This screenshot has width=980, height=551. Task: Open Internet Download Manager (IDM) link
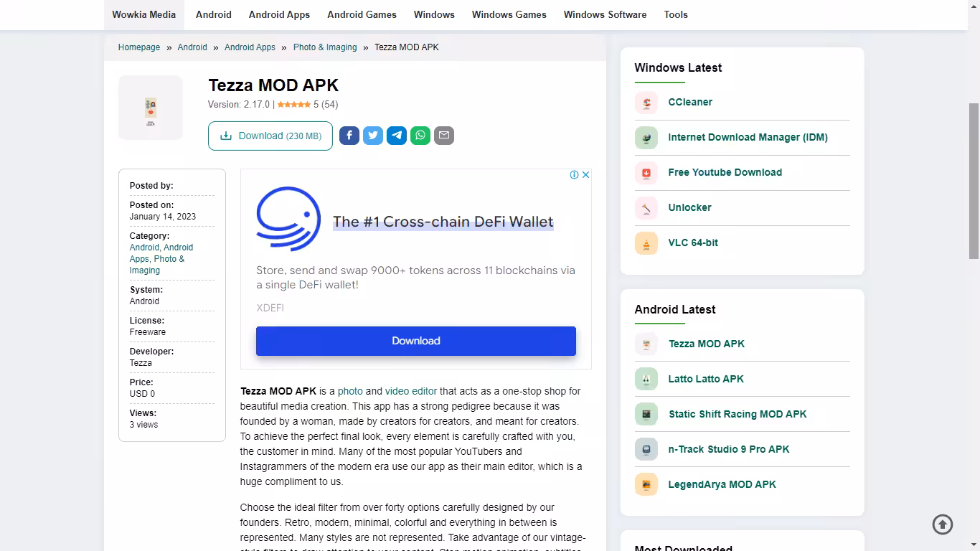(x=748, y=137)
